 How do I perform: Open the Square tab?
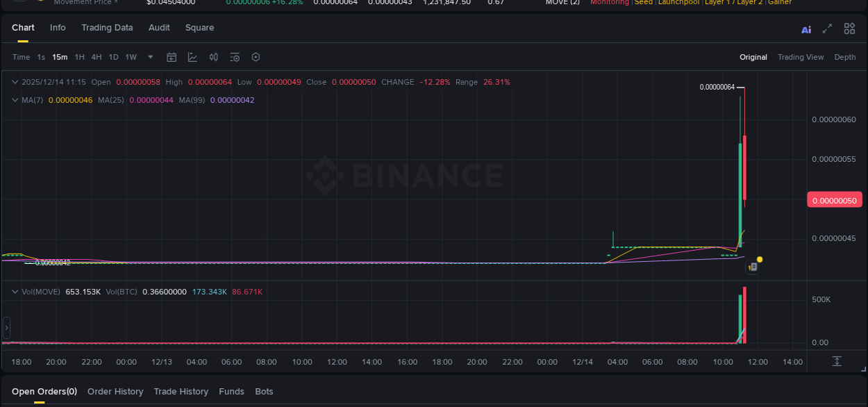click(199, 28)
